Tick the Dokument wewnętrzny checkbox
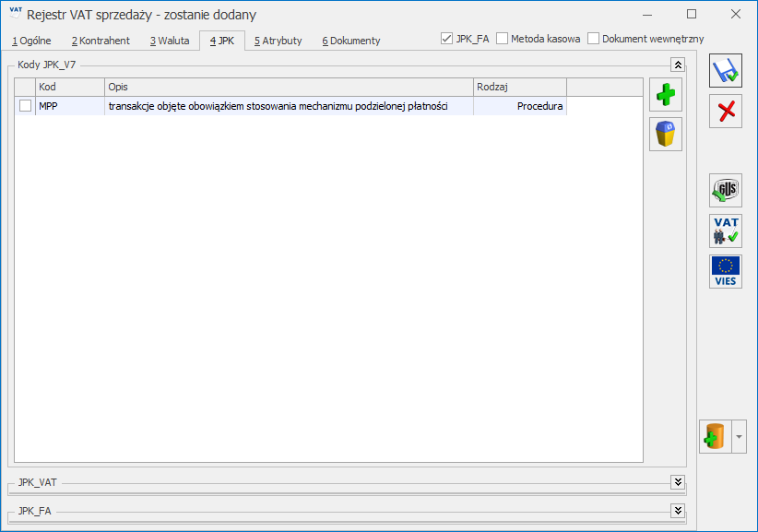 (594, 40)
